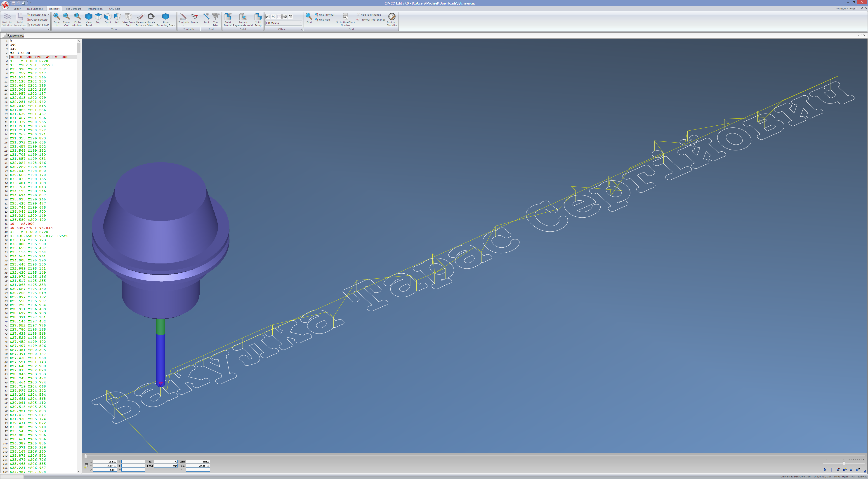Toggle the first small icon in Other group
The width and height of the screenshot is (868, 479).
click(x=268, y=16)
